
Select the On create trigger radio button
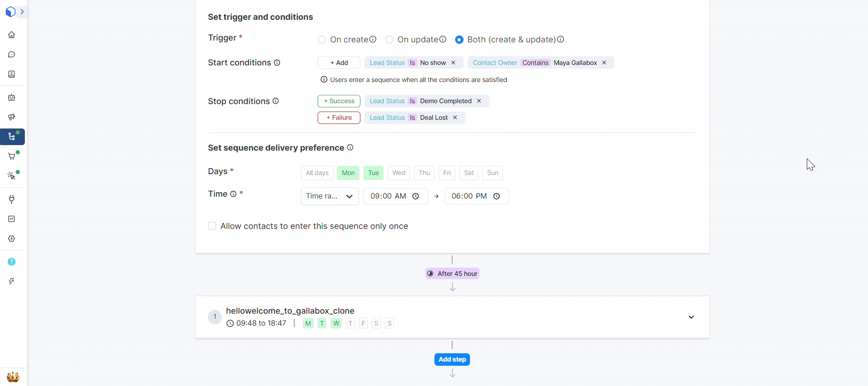click(x=322, y=40)
